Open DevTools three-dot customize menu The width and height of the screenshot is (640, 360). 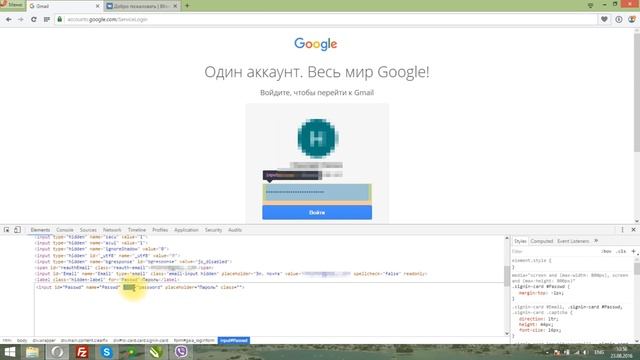coord(622,230)
